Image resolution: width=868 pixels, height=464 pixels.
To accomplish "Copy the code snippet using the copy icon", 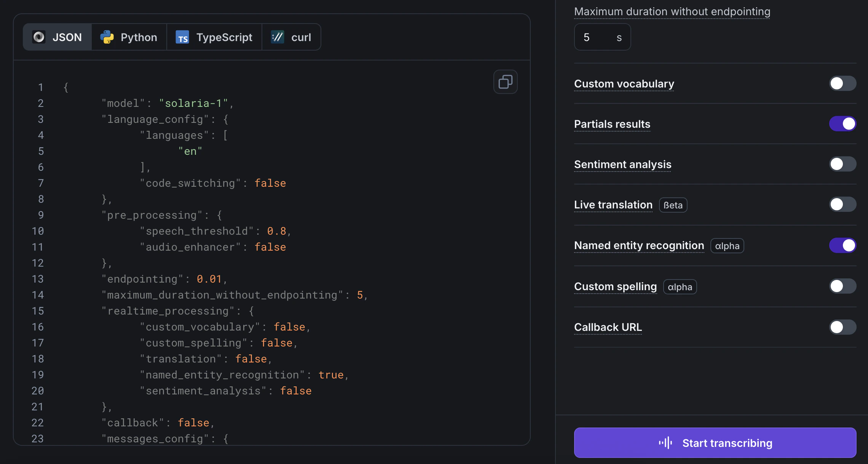I will click(x=505, y=82).
